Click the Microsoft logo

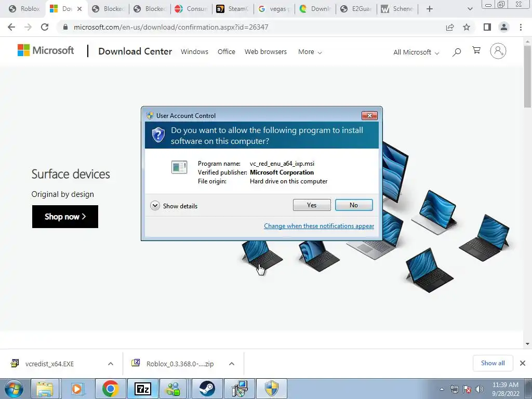(x=46, y=50)
